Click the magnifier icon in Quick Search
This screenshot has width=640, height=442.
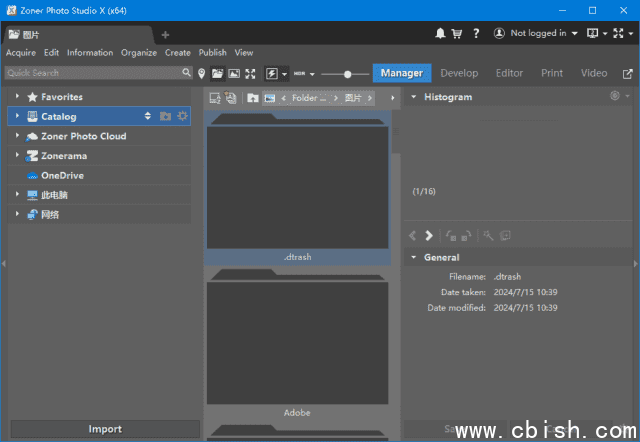point(186,73)
